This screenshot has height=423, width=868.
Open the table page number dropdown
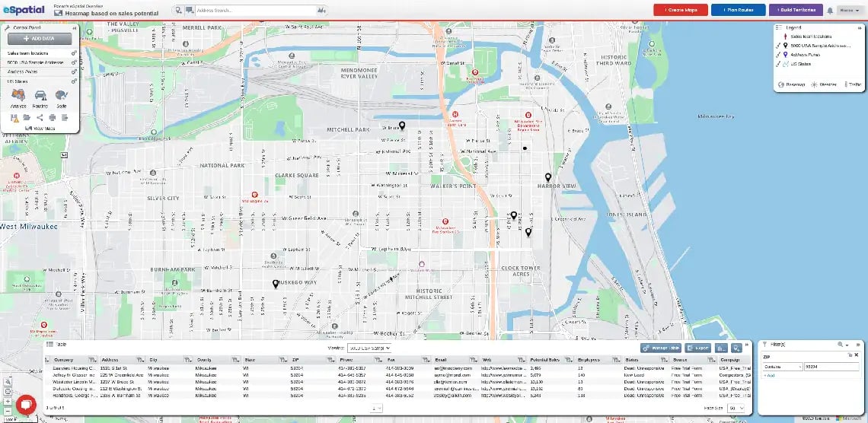[x=376, y=408]
